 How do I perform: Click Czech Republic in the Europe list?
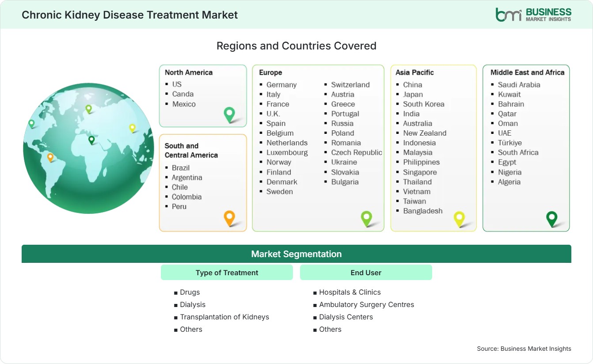click(357, 153)
